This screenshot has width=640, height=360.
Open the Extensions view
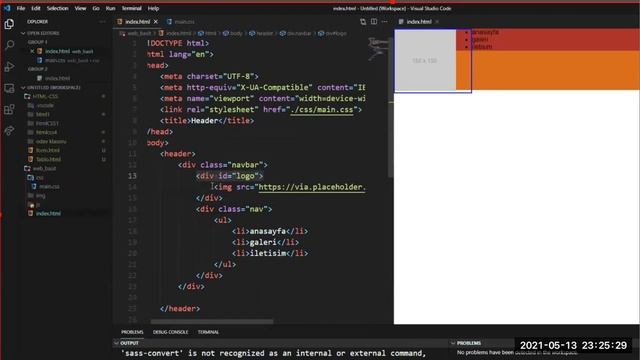click(x=9, y=109)
